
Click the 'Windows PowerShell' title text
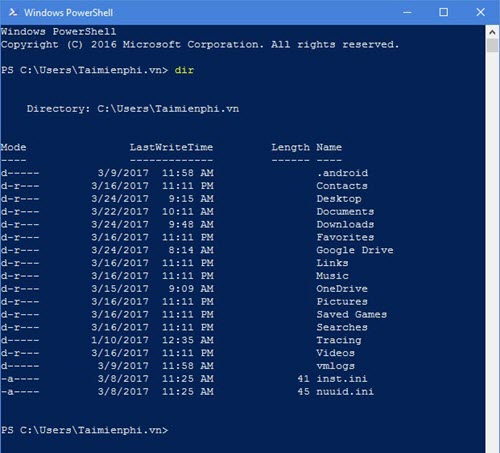(x=68, y=13)
